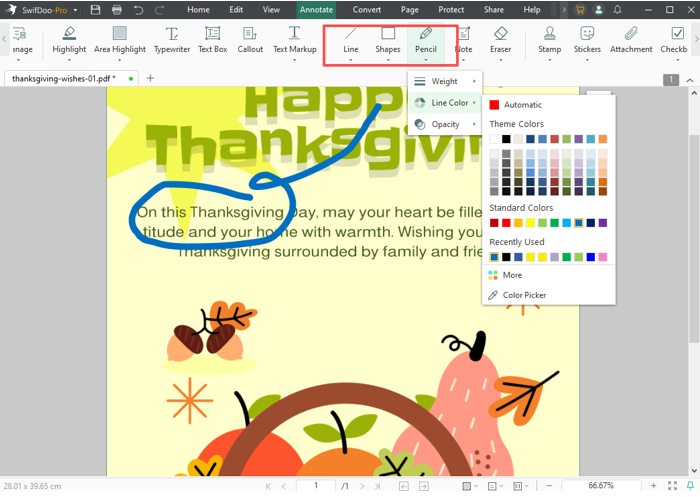Open the Stamp tool

[550, 40]
